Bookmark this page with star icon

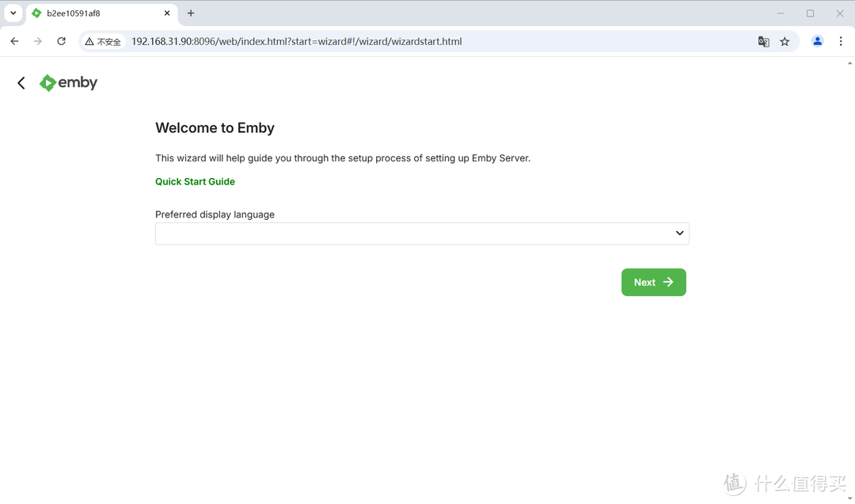[x=785, y=41]
